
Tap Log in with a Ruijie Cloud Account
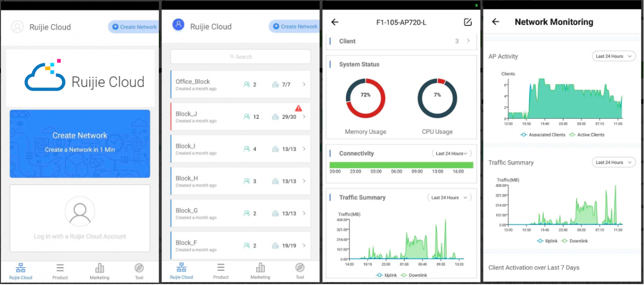pos(79,236)
